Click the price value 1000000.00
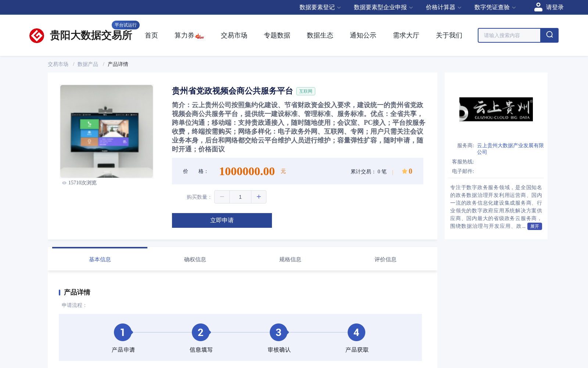Image resolution: width=588 pixels, height=368 pixels. [x=247, y=171]
